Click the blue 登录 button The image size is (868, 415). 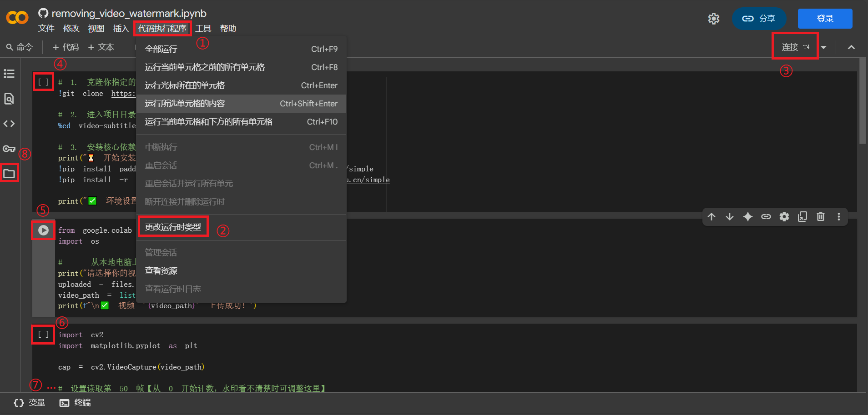click(825, 19)
